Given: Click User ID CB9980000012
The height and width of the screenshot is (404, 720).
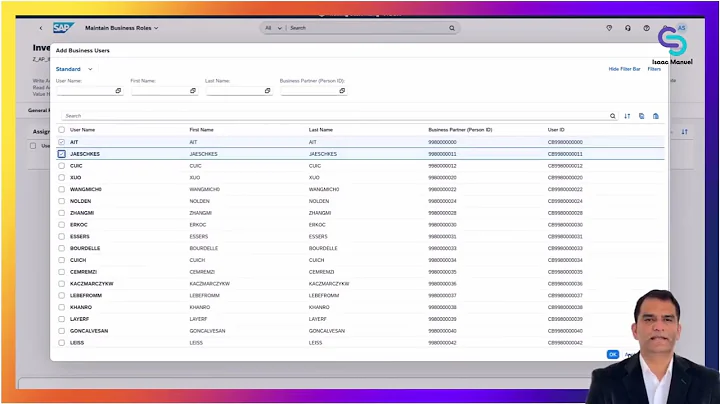Looking at the screenshot, I should click(565, 166).
